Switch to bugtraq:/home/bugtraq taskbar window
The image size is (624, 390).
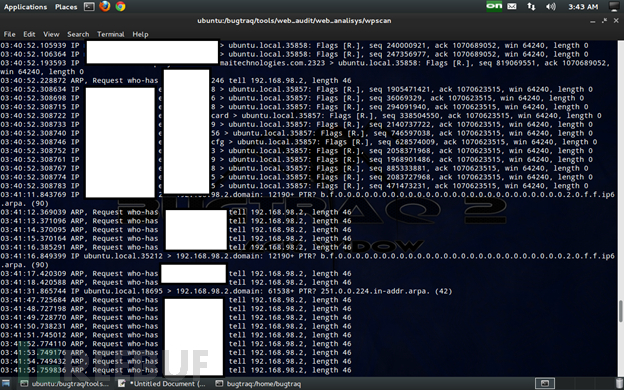[x=259, y=384]
